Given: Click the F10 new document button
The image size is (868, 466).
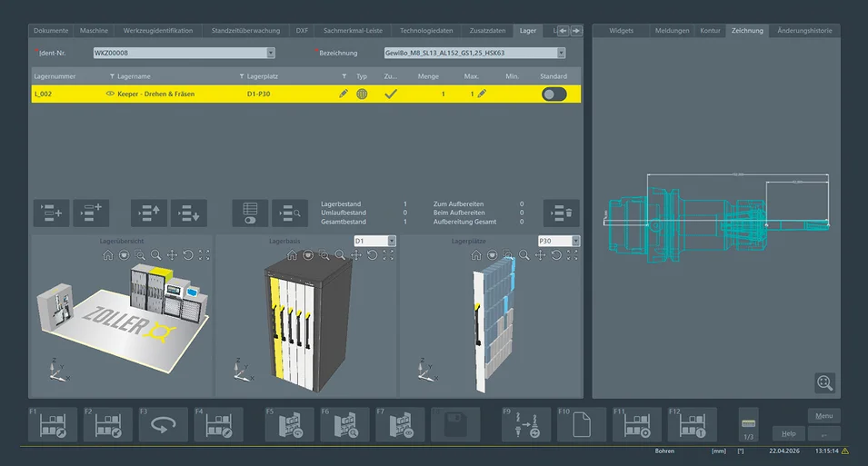Looking at the screenshot, I should pyautogui.click(x=582, y=424).
